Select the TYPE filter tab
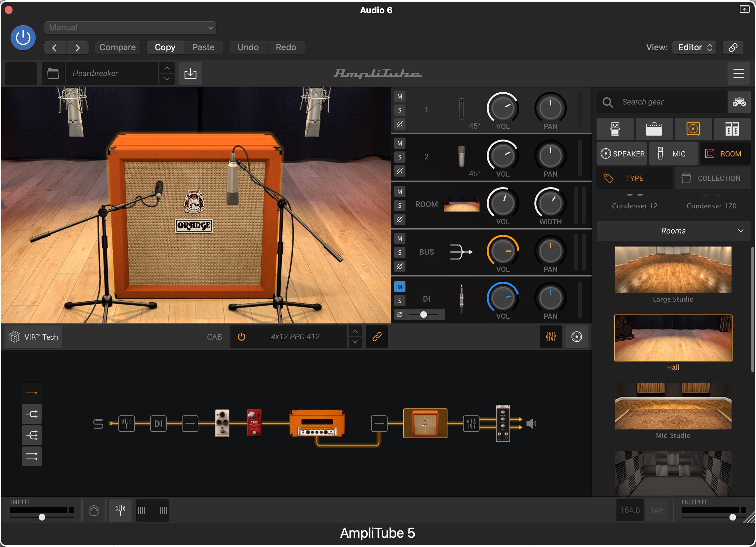The height and width of the screenshot is (547, 756). [x=634, y=178]
